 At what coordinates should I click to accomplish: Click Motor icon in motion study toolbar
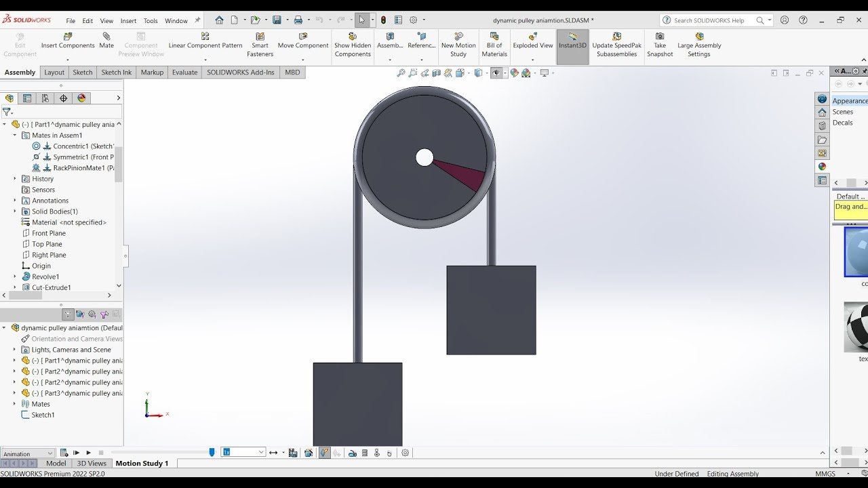click(353, 453)
